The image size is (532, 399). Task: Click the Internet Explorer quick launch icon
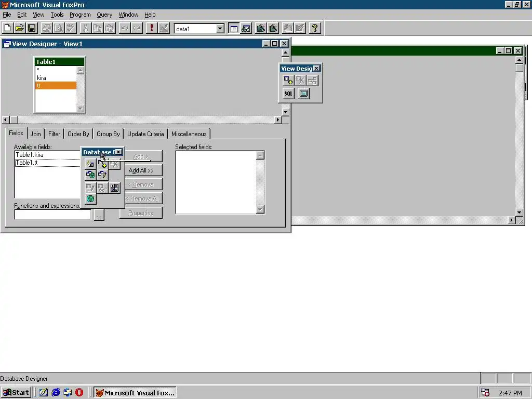click(56, 393)
